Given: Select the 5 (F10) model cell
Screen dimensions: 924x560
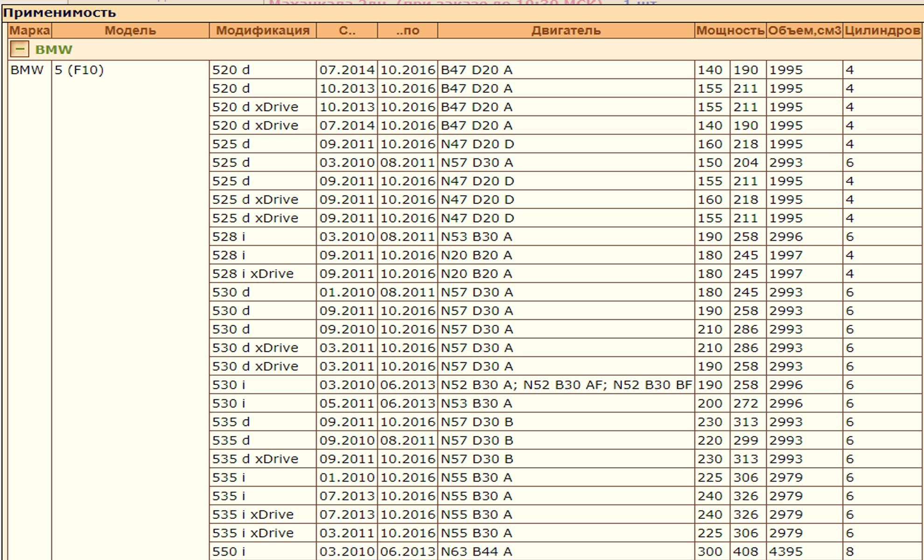Looking at the screenshot, I should pos(79,70).
